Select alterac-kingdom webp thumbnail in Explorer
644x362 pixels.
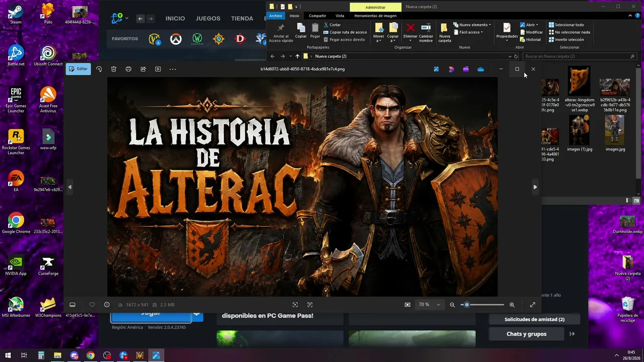[x=580, y=89]
